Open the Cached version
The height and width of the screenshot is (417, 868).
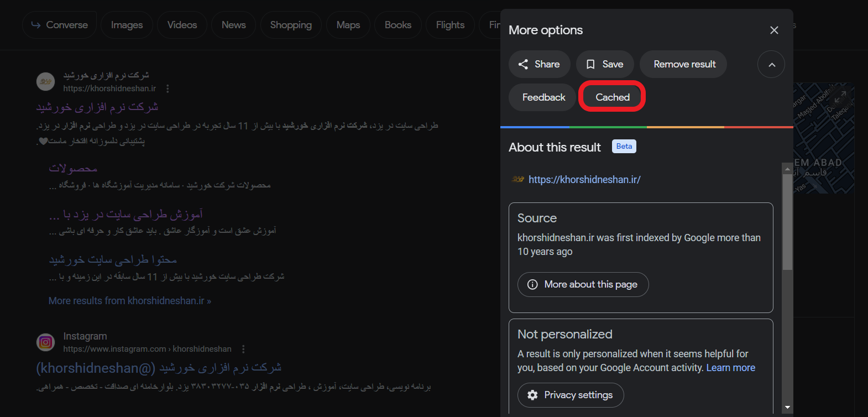(x=612, y=97)
